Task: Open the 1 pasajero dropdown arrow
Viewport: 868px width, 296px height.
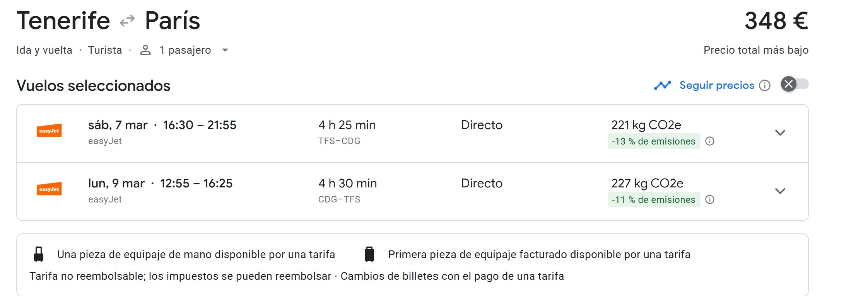Action: point(225,50)
